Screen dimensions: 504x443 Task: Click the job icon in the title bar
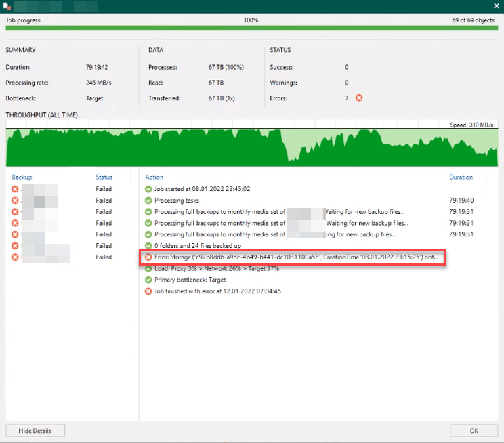point(7,6)
